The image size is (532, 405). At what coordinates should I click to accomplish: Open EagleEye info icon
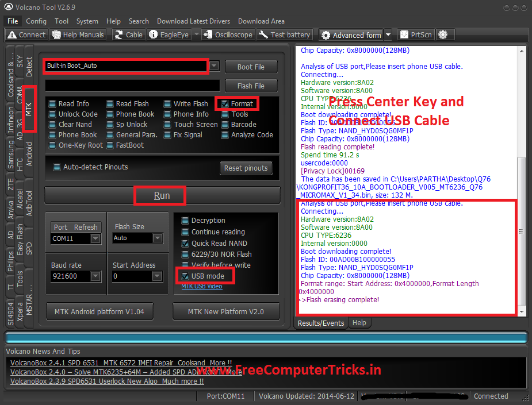tap(154, 34)
